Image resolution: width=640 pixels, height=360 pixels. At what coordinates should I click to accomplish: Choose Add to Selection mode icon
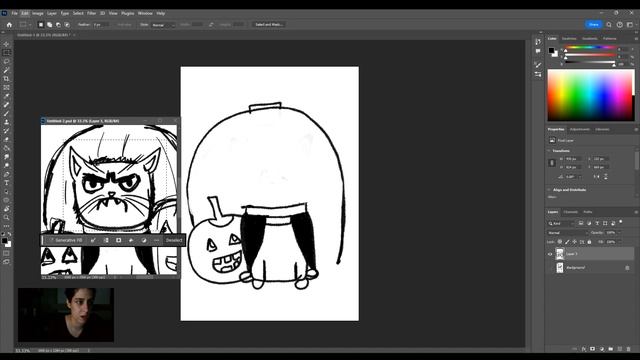49,24
